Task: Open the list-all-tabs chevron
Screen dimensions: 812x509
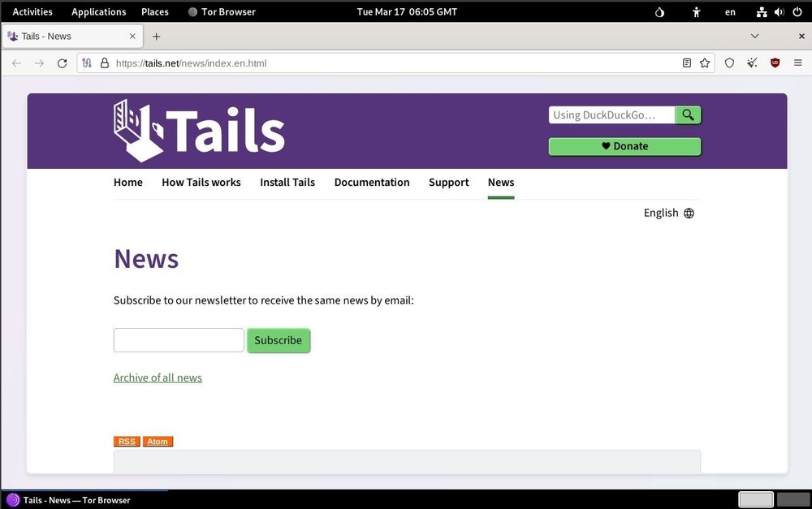Action: (755, 36)
